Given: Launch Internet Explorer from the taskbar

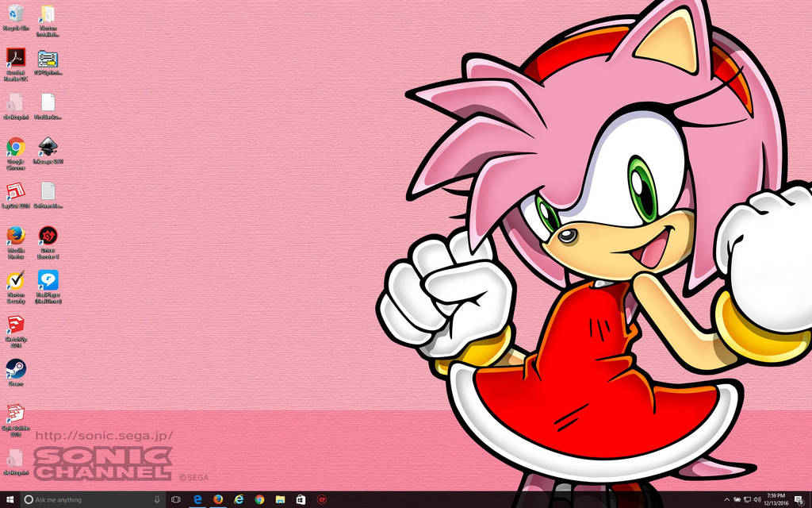Looking at the screenshot, I should pyautogui.click(x=239, y=499).
